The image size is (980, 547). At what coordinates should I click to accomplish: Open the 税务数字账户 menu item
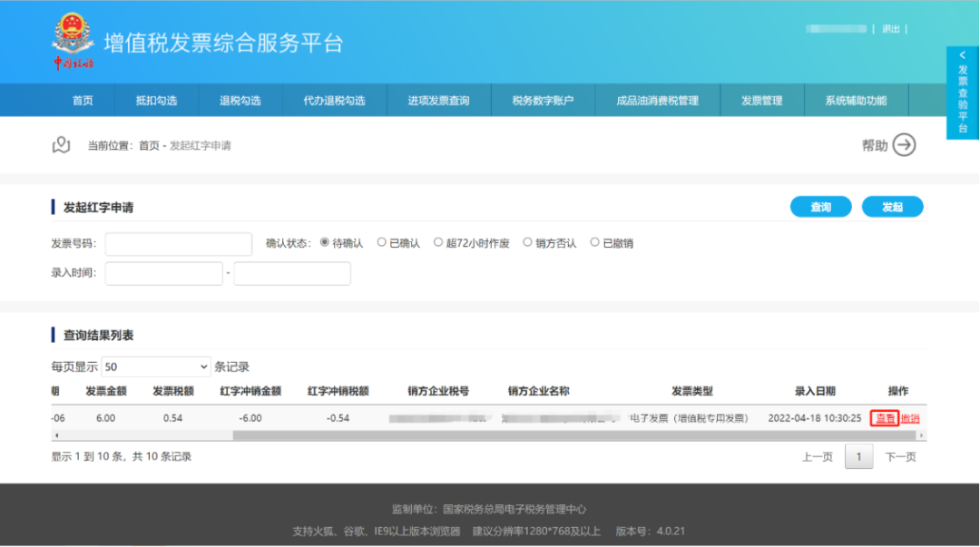click(x=543, y=101)
